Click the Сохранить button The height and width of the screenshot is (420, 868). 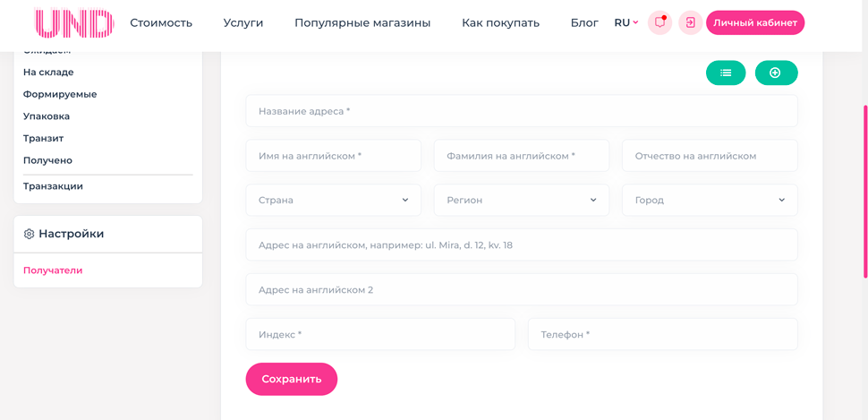(x=291, y=379)
